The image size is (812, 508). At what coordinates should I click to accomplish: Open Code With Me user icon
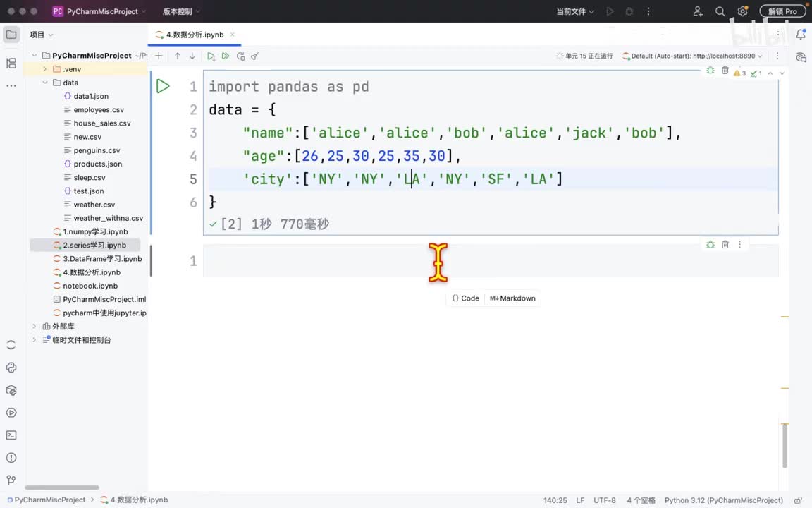coord(698,11)
